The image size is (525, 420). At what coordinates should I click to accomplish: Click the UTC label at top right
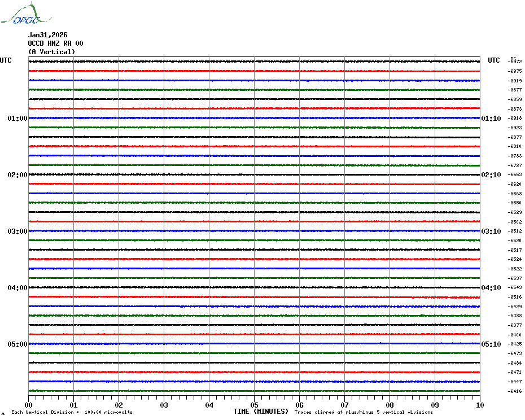(494, 60)
